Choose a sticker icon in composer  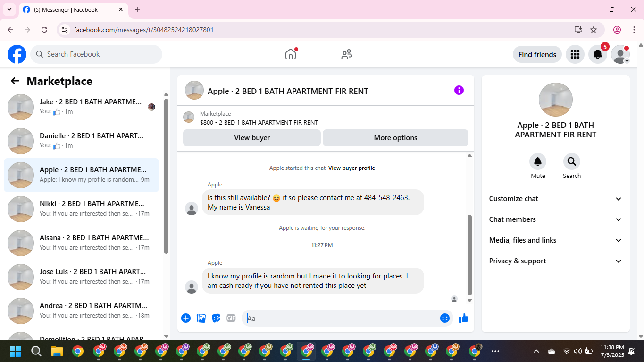point(216,318)
